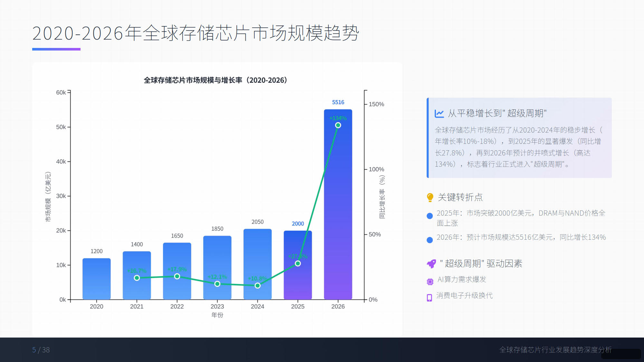Click the yellow lightbulb icon beside 关键转折点

pyautogui.click(x=430, y=197)
